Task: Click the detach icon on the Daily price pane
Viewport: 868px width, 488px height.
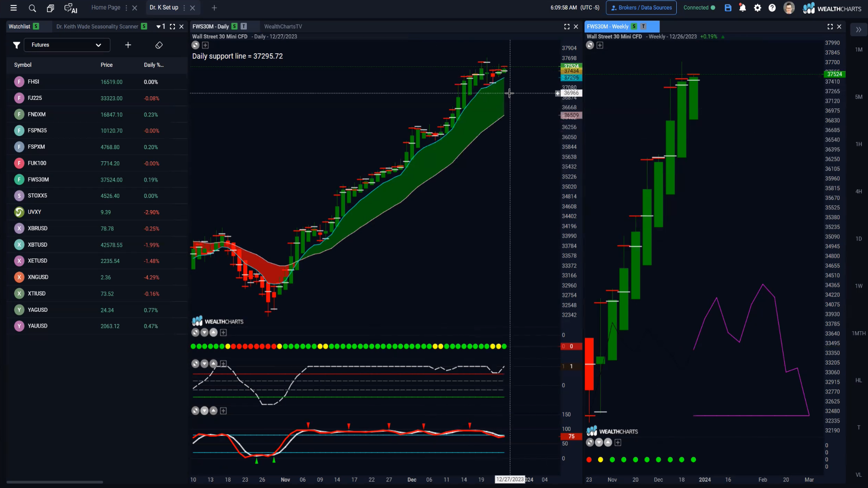Action: pyautogui.click(x=195, y=45)
